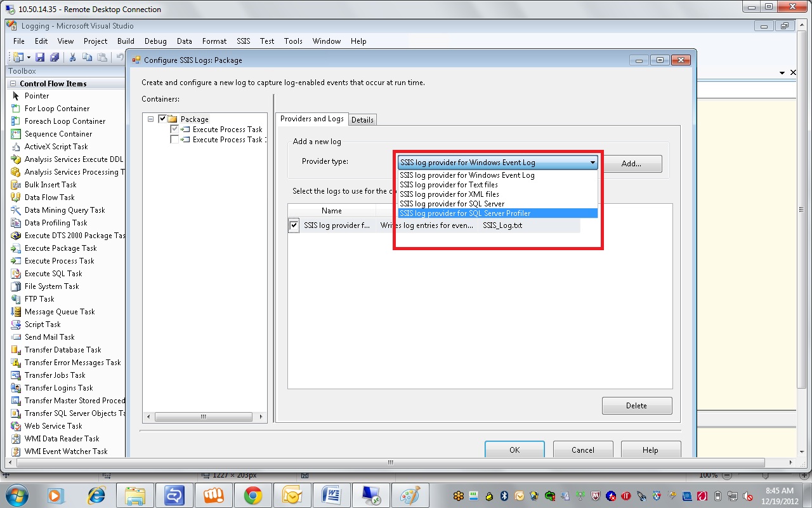Image resolution: width=812 pixels, height=508 pixels.
Task: Click the Add... button
Action: (631, 163)
